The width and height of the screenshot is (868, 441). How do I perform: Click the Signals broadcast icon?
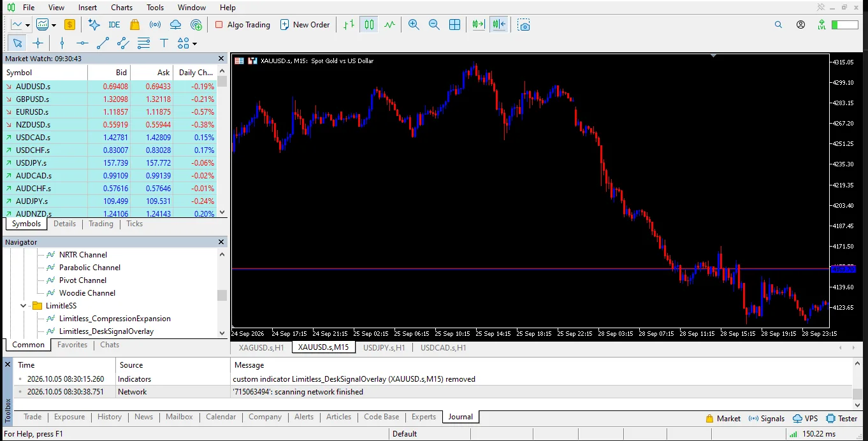155,25
